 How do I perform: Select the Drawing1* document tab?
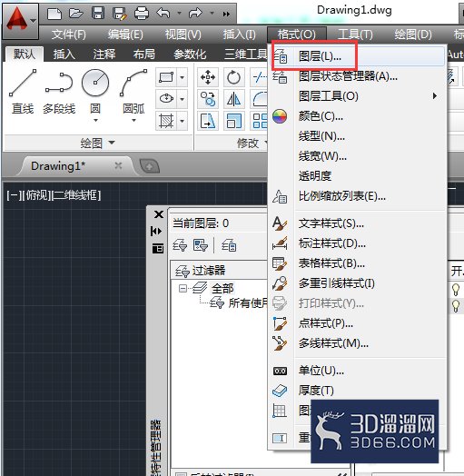click(x=76, y=166)
